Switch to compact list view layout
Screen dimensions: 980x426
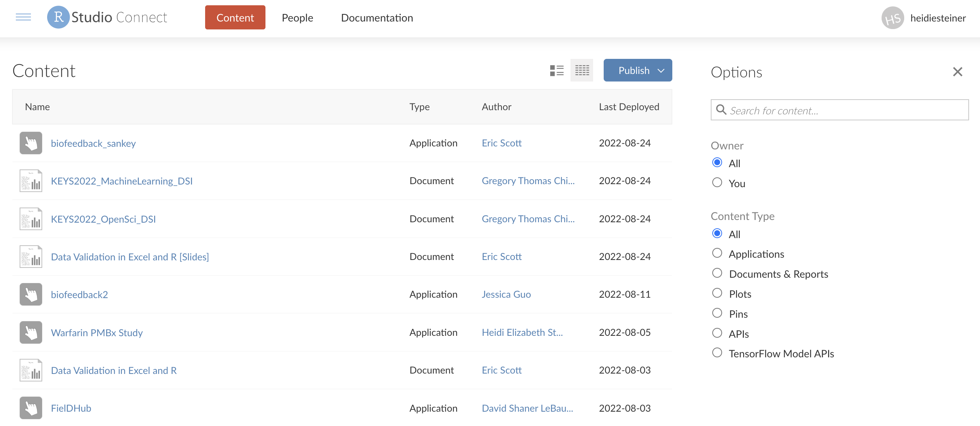(x=557, y=70)
